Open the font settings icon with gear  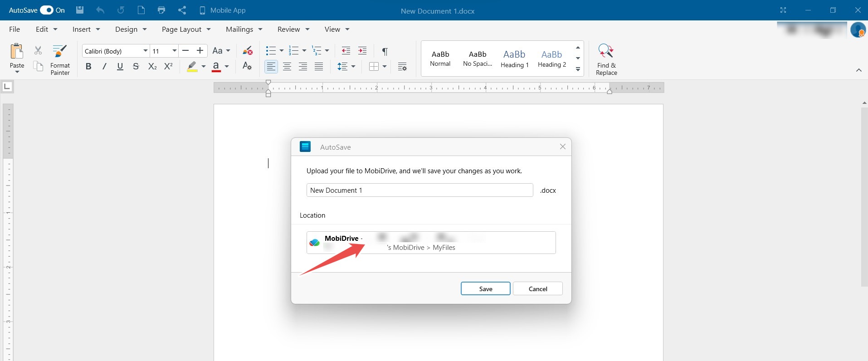[247, 66]
